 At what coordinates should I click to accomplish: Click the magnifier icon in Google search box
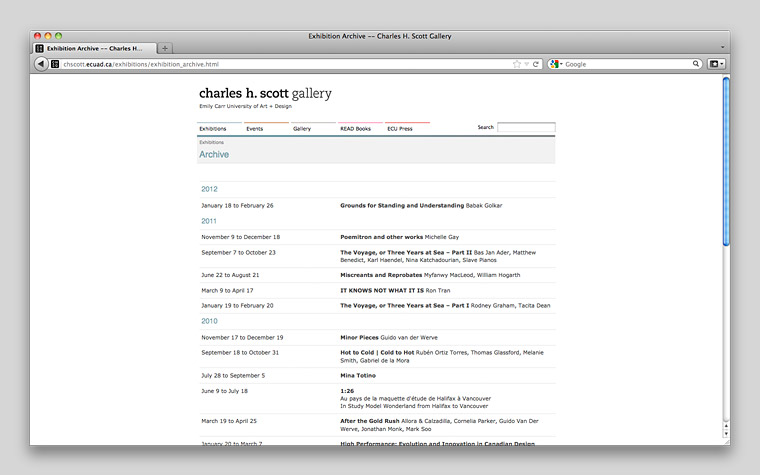coord(696,64)
